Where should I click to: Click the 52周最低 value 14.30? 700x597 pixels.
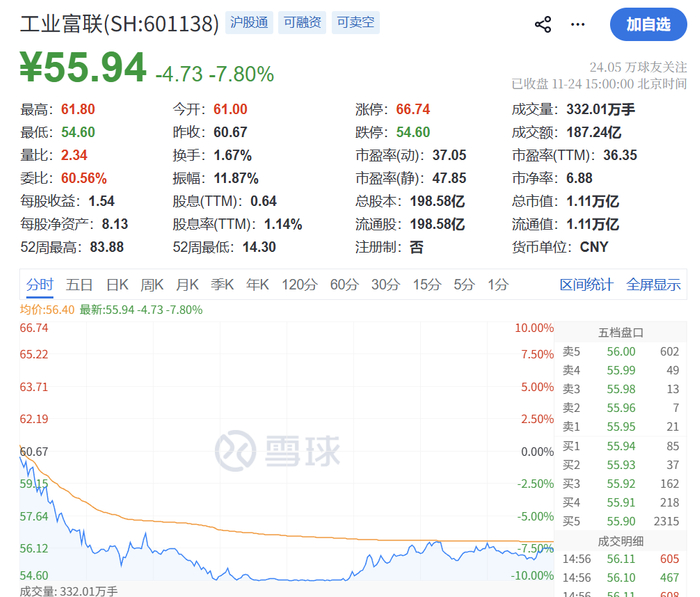[x=259, y=247]
